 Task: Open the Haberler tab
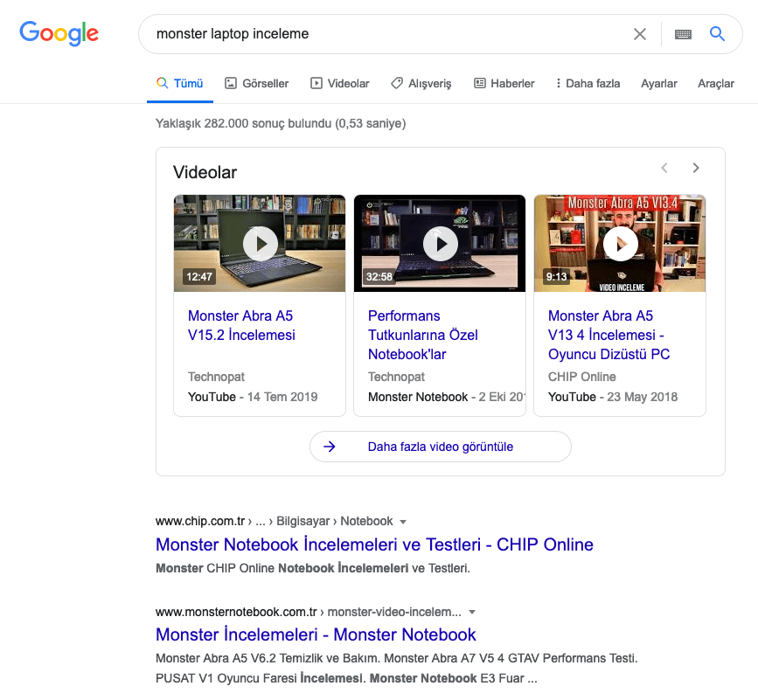tap(504, 83)
